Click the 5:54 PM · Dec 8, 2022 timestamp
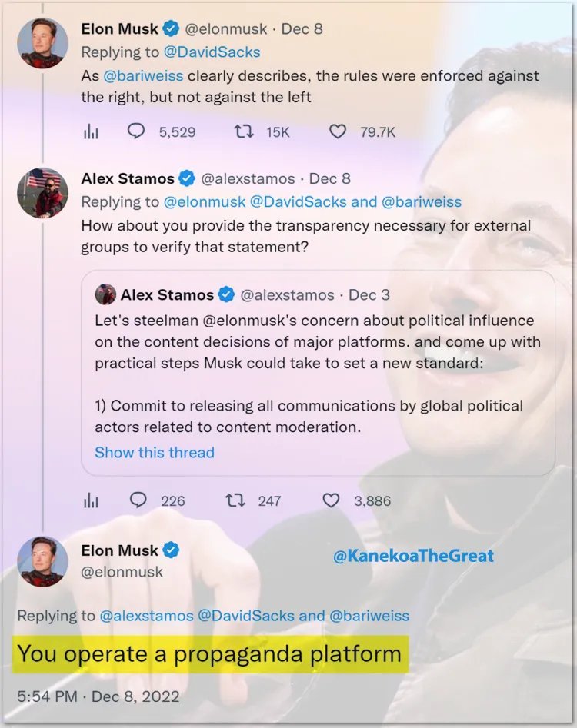Viewport: 577px width, 728px height. tap(98, 696)
